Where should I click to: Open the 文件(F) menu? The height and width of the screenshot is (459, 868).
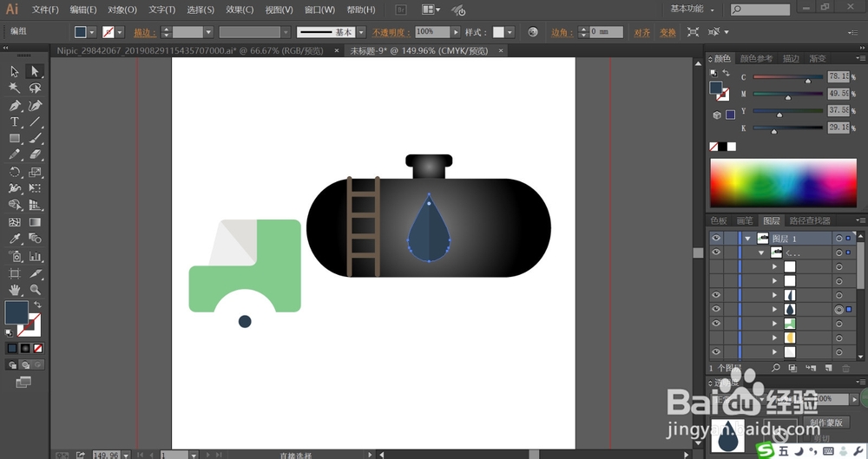tap(45, 10)
